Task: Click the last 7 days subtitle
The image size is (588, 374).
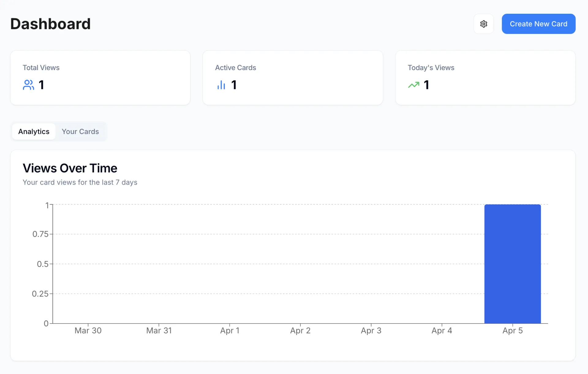Action: 80,182
